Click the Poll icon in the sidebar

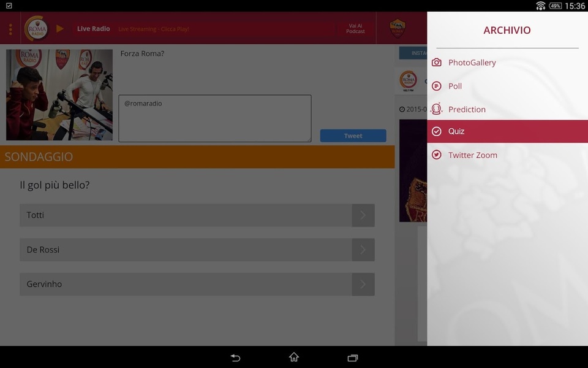click(437, 86)
